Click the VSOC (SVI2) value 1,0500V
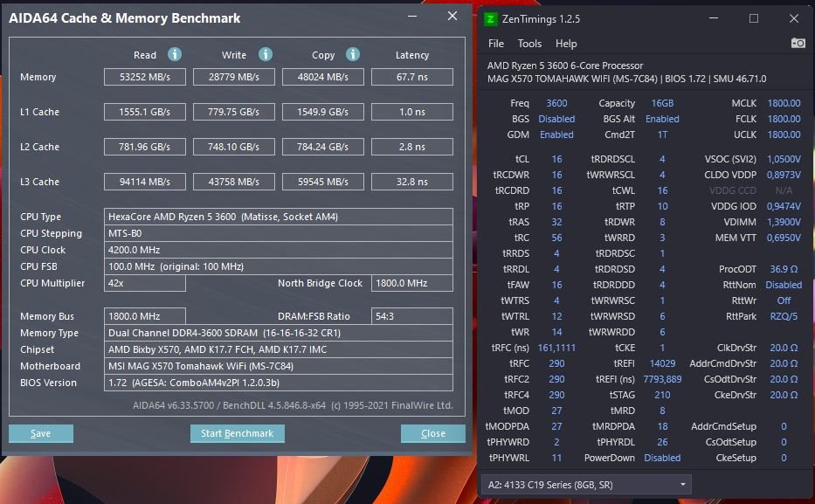Screen dimensions: 815x504 pos(784,159)
